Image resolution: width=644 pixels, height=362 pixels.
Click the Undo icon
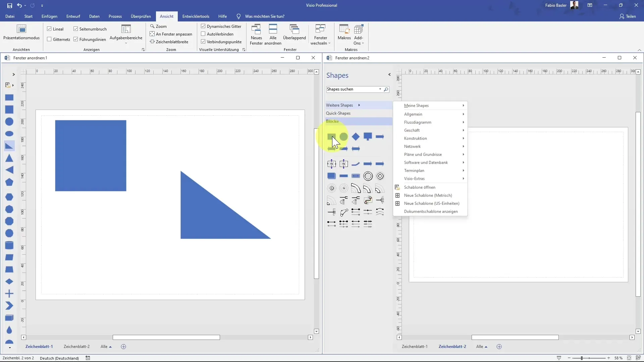19,5
